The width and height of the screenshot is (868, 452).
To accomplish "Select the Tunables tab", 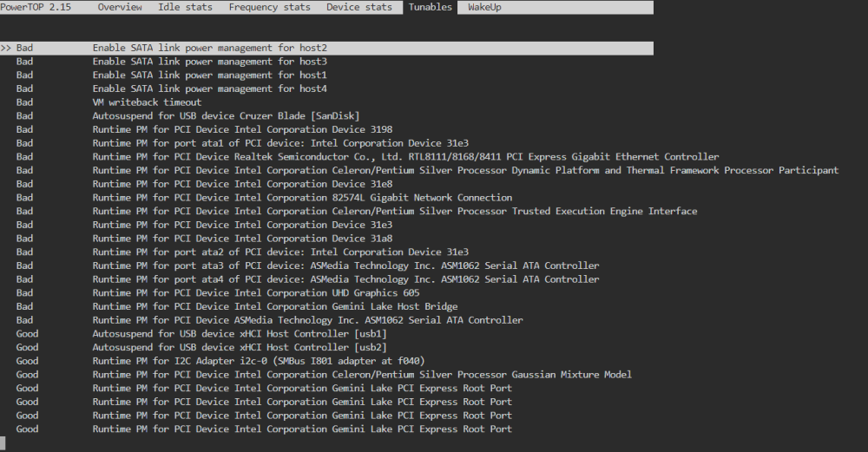I will pos(431,7).
